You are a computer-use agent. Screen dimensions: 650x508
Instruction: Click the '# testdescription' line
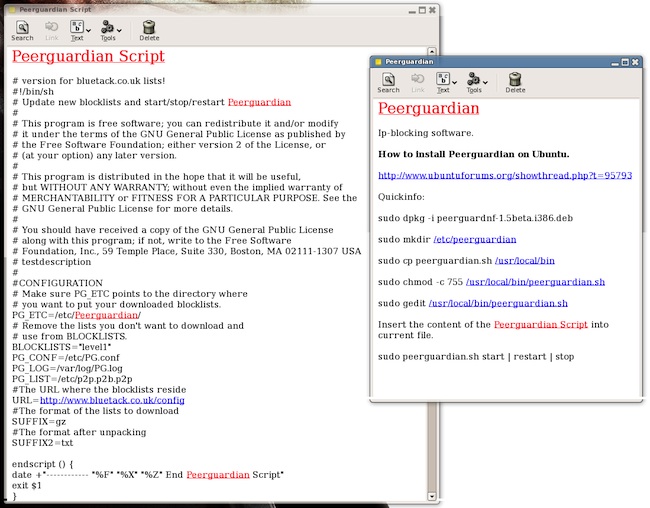(51, 262)
